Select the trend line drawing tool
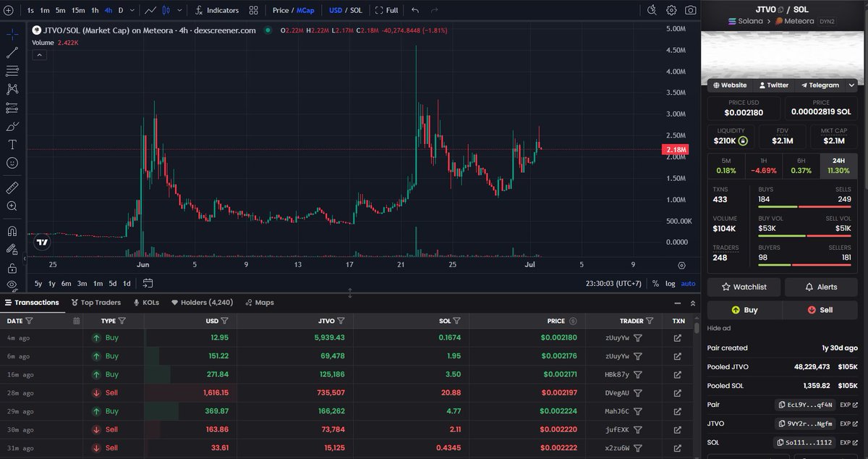Image resolution: width=868 pixels, height=459 pixels. [x=12, y=53]
